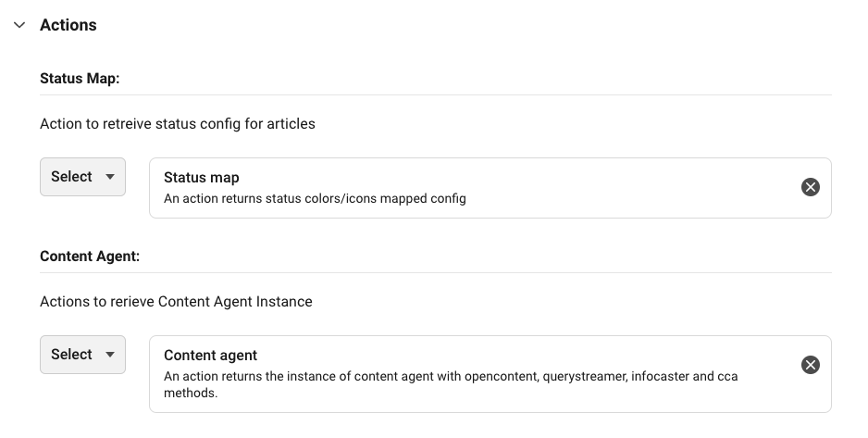Select the "Status map" action card title
868x438 pixels.
coord(201,178)
